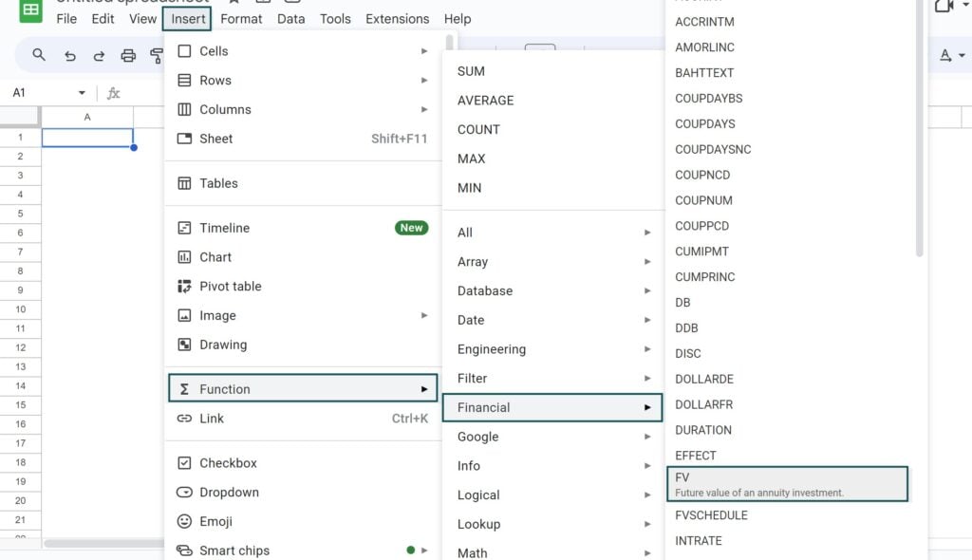Click the sheet horizontal scrollbar
This screenshot has width=972, height=560.
point(104,544)
